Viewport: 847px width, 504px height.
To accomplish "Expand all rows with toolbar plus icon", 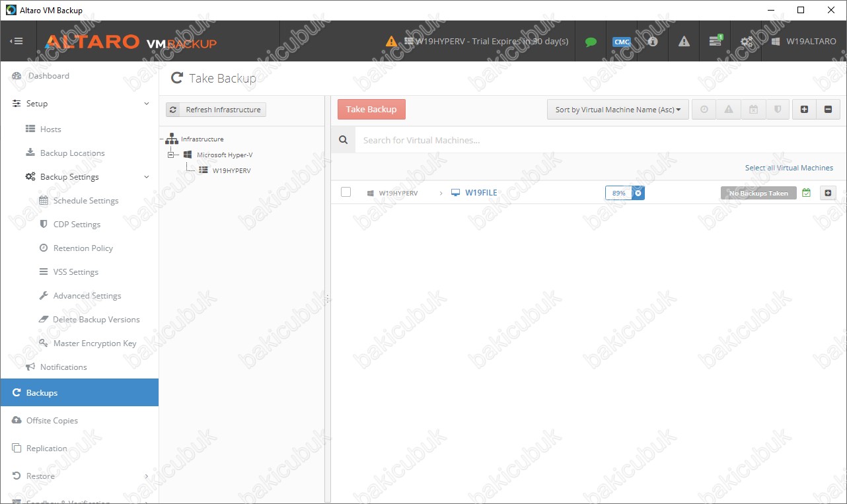I will tap(804, 110).
